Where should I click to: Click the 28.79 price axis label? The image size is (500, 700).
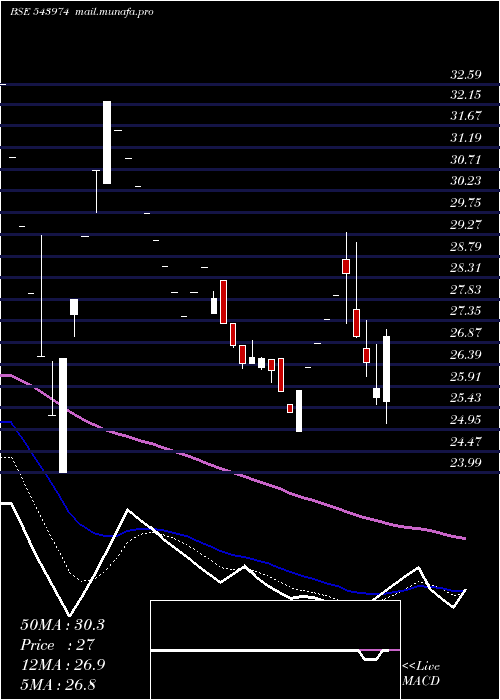(x=466, y=246)
